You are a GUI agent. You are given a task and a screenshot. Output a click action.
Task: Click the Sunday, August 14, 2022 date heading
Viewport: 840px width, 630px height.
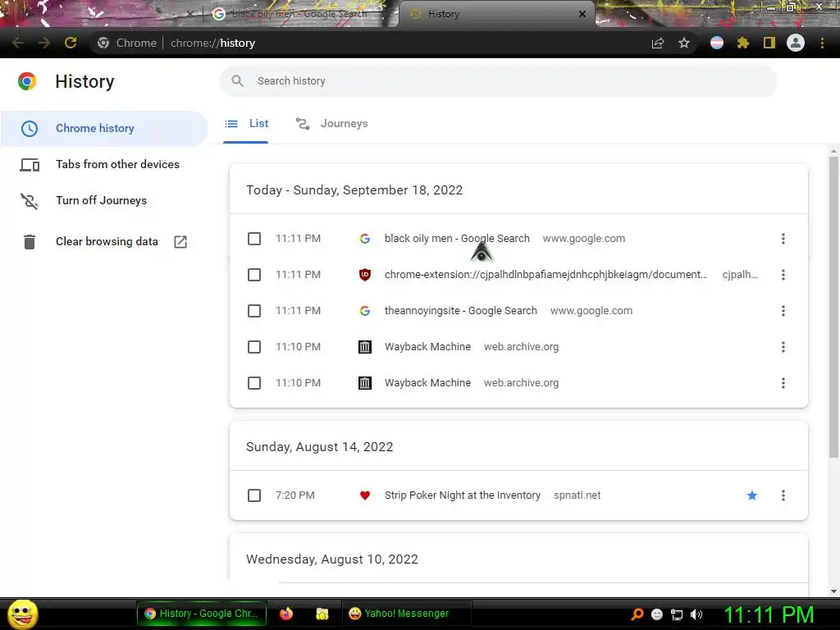click(319, 447)
